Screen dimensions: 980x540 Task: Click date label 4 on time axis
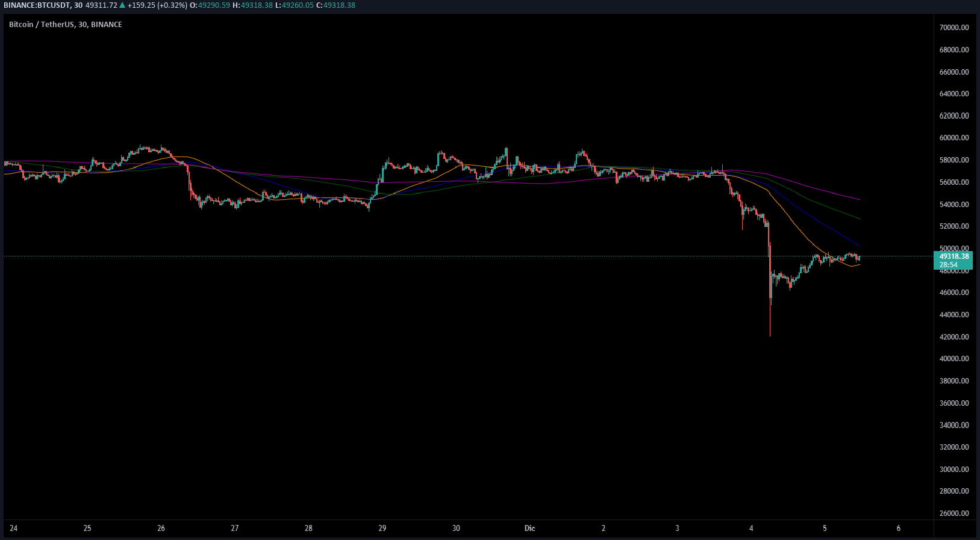click(x=751, y=529)
